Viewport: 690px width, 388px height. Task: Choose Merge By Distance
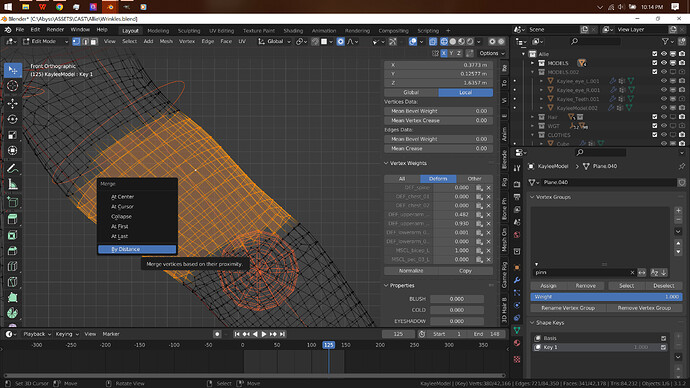[137, 249]
